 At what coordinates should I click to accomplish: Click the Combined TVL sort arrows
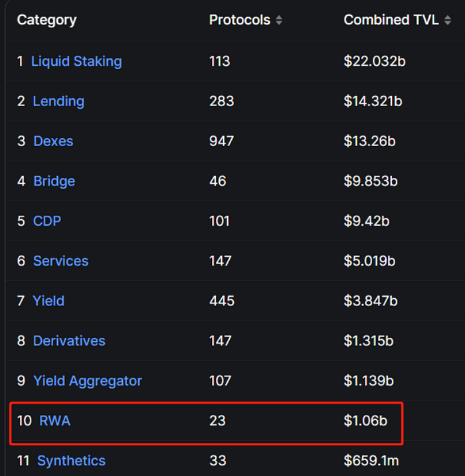click(x=447, y=21)
